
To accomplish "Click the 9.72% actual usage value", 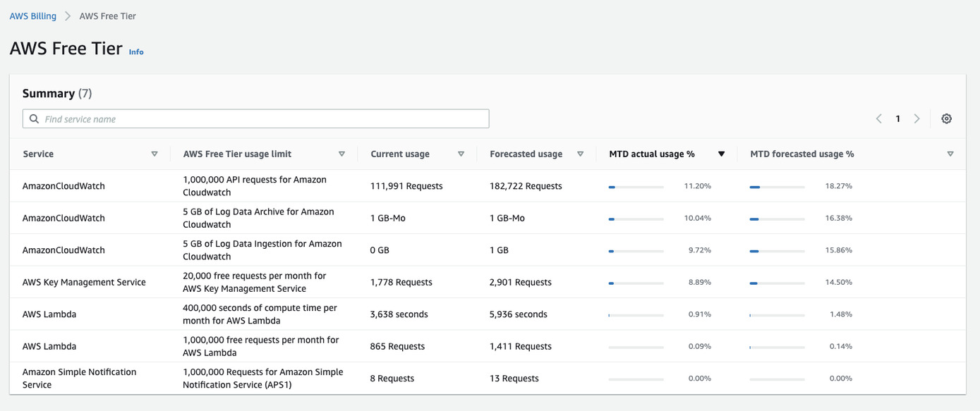I will click(700, 250).
